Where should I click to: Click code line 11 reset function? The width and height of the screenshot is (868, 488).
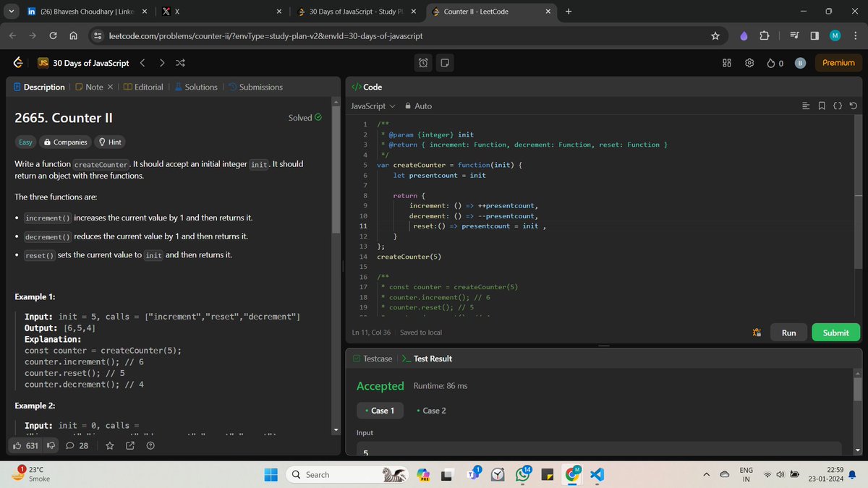pyautogui.click(x=478, y=226)
